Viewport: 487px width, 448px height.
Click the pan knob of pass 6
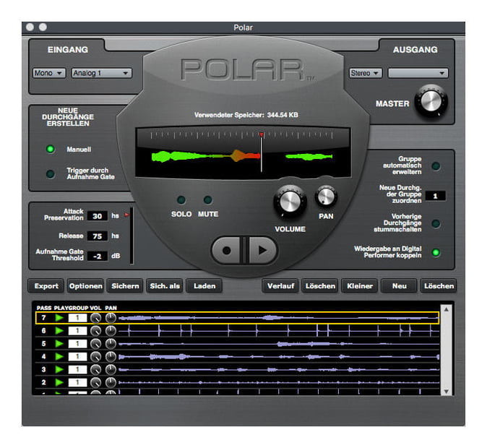point(111,331)
